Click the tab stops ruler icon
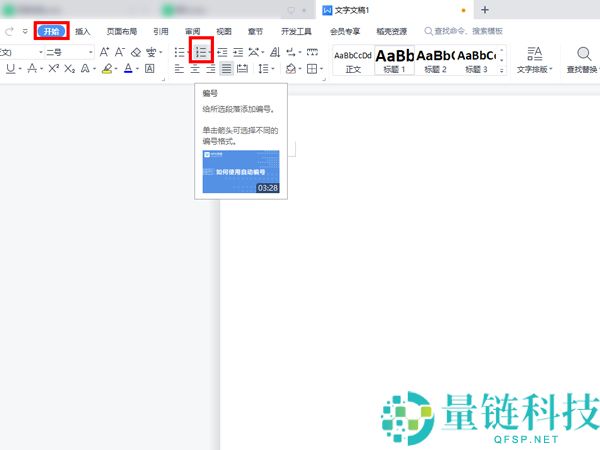 coord(312,52)
